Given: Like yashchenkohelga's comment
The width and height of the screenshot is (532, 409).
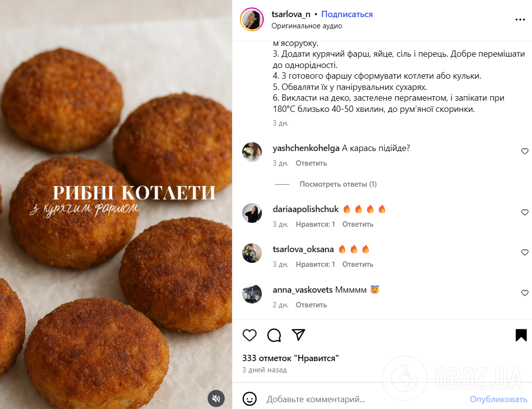Looking at the screenshot, I should coord(525,151).
